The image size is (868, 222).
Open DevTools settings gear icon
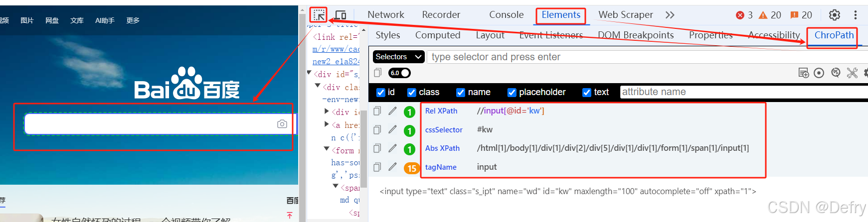click(835, 15)
